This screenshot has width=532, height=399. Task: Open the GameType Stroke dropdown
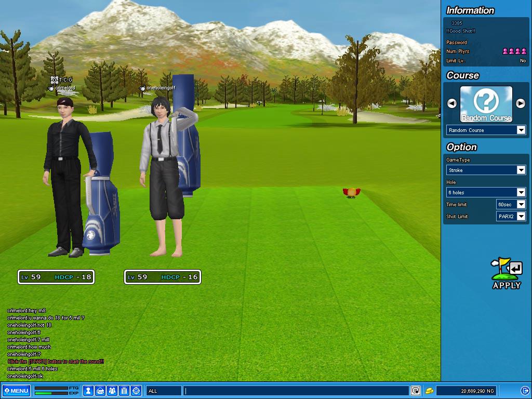coord(521,170)
